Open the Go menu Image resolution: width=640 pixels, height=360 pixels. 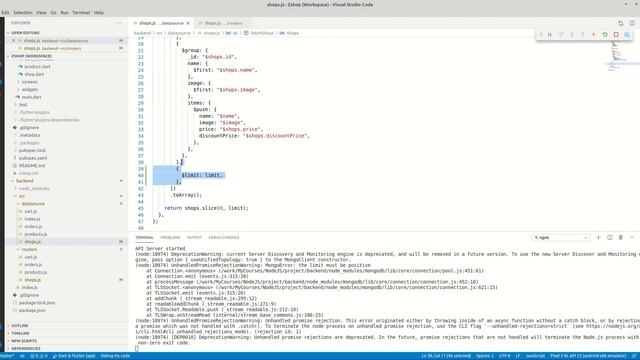point(53,13)
